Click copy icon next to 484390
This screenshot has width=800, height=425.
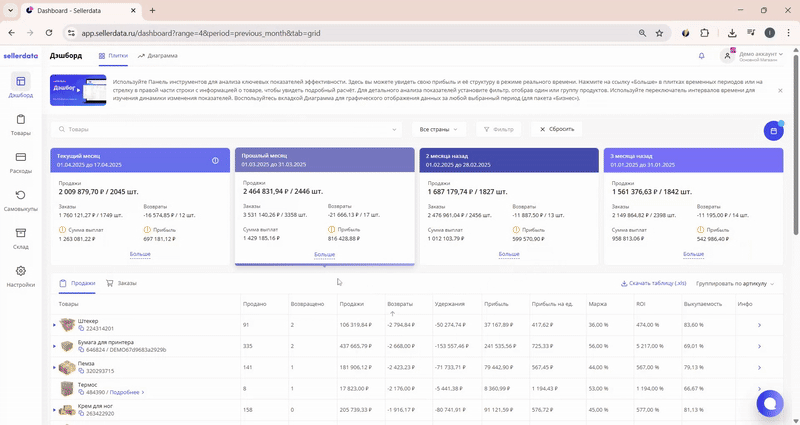81,392
